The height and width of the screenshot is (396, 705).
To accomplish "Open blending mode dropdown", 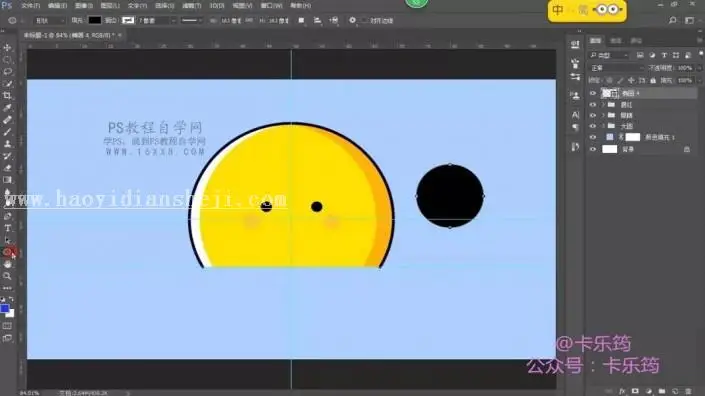I will [616, 68].
